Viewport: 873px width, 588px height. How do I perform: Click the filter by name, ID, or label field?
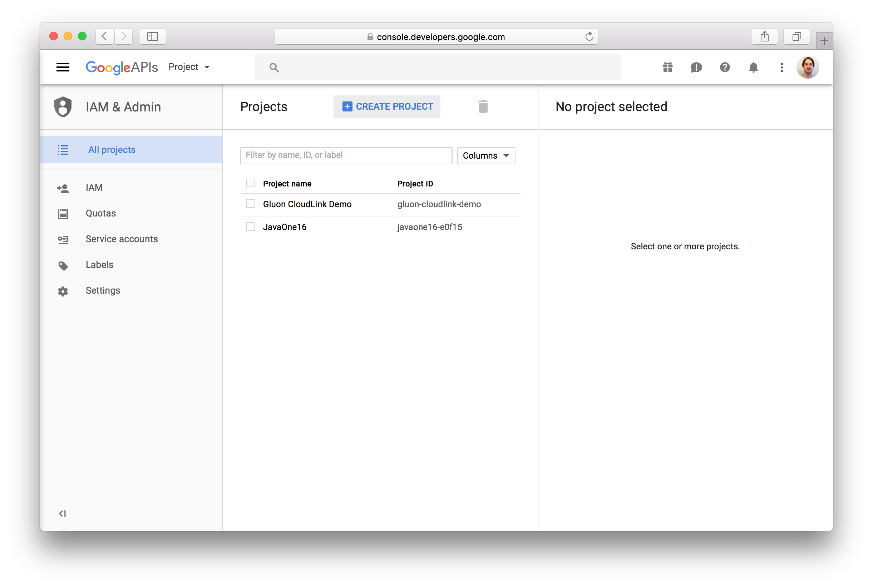click(x=346, y=155)
